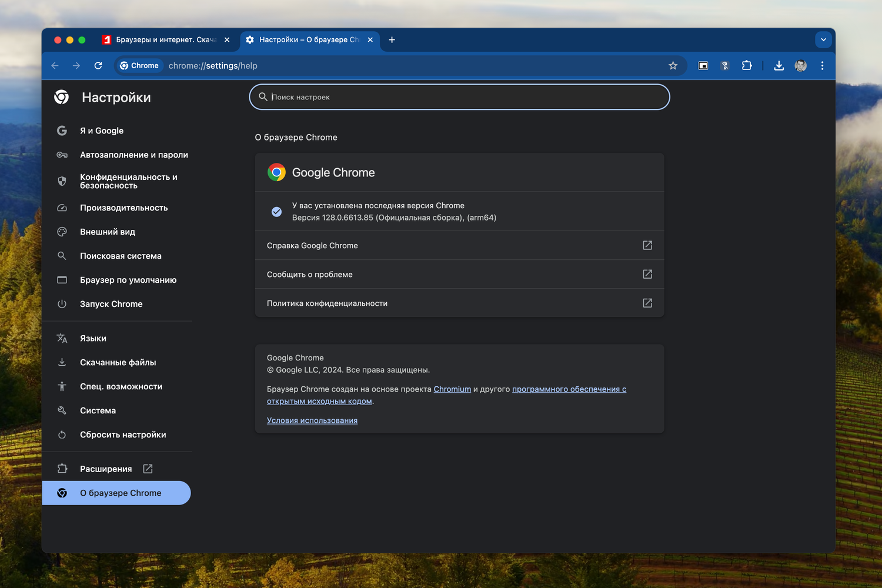Bookmark this page with the star icon
This screenshot has height=588, width=882.
[x=673, y=66]
